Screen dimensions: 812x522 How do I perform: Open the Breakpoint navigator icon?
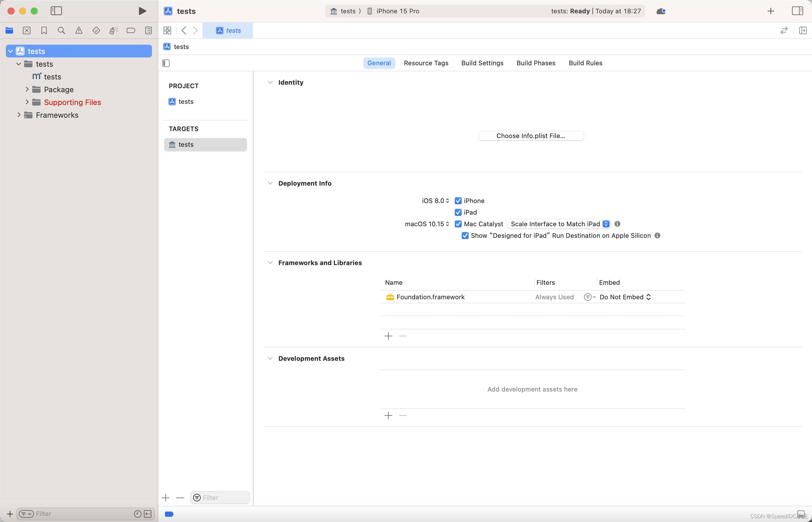point(131,30)
